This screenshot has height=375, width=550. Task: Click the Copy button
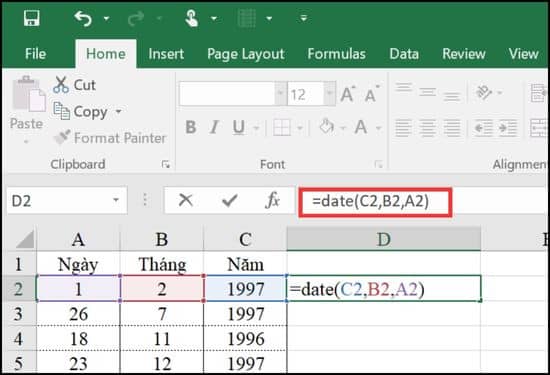(x=80, y=112)
